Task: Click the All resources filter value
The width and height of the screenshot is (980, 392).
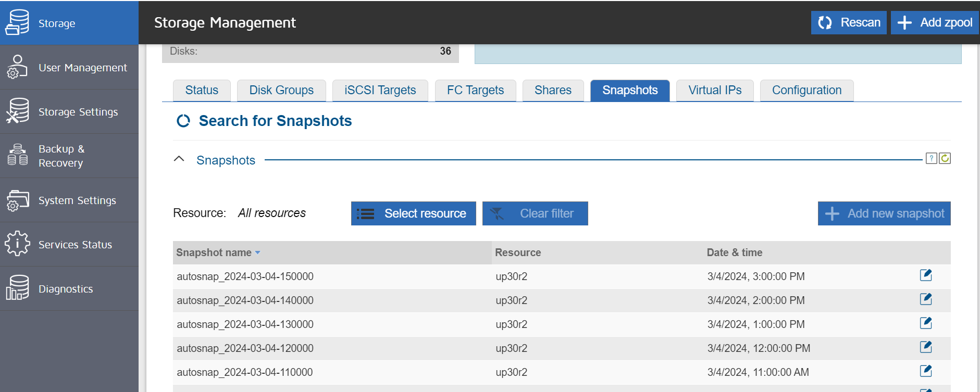Action: [x=272, y=213]
